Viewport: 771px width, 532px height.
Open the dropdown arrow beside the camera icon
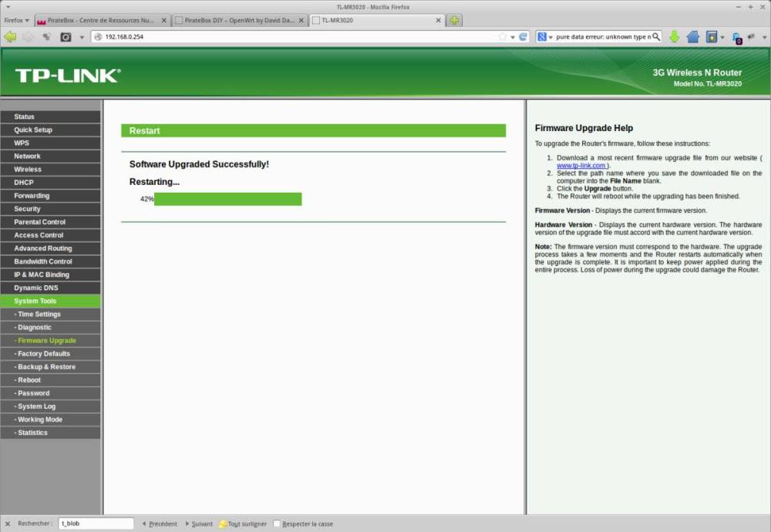pos(82,37)
